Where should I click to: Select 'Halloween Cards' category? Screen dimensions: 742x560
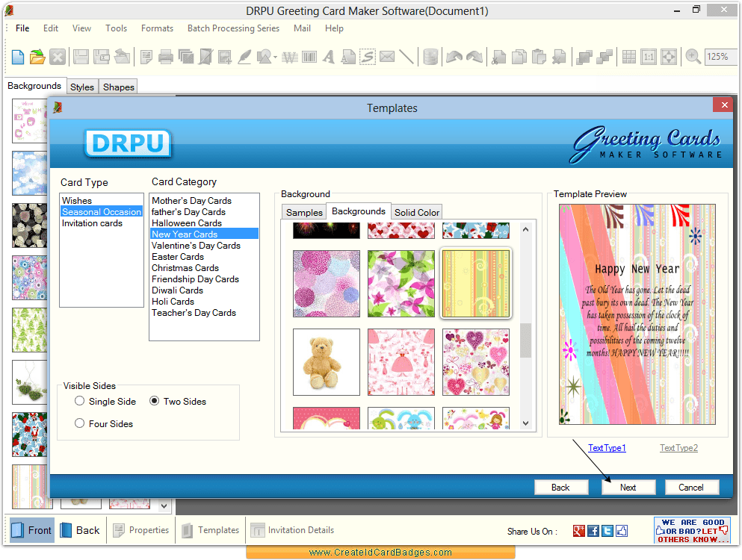click(187, 223)
